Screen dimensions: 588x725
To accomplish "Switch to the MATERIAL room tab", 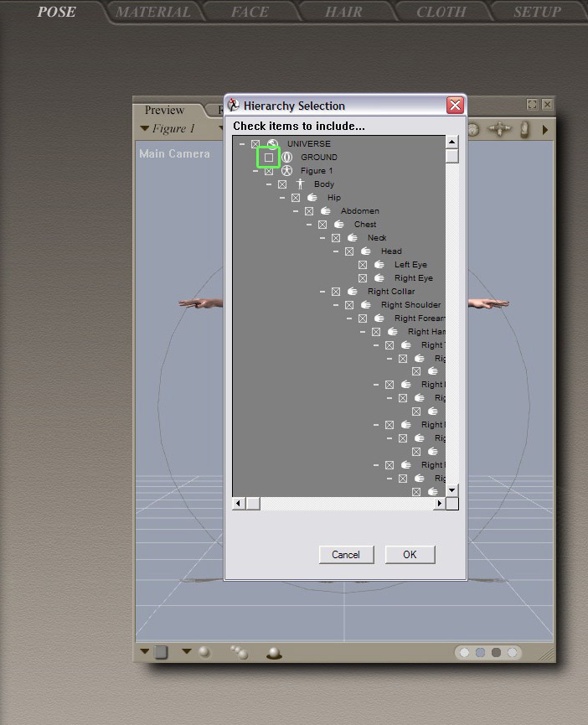I will tap(152, 12).
